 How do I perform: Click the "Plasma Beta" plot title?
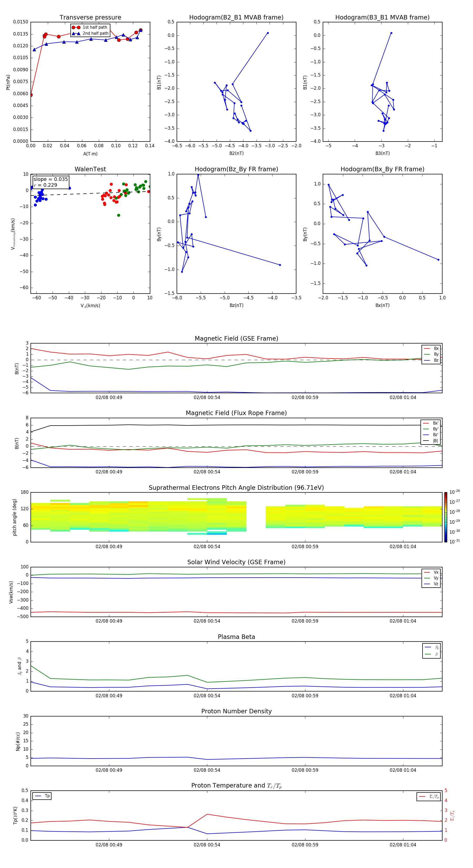tap(236, 637)
